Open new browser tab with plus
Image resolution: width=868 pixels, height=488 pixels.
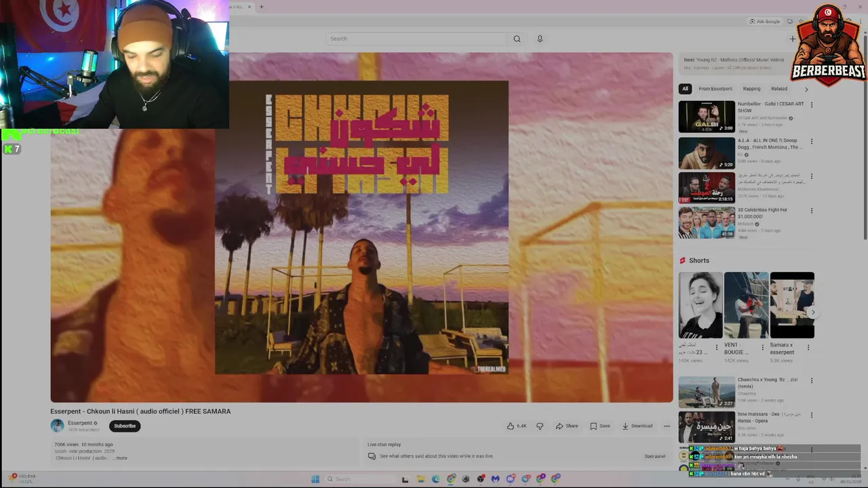261,7
